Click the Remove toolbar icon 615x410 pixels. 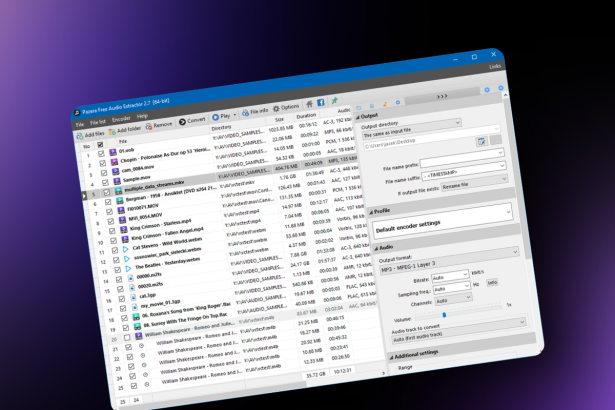(x=149, y=127)
